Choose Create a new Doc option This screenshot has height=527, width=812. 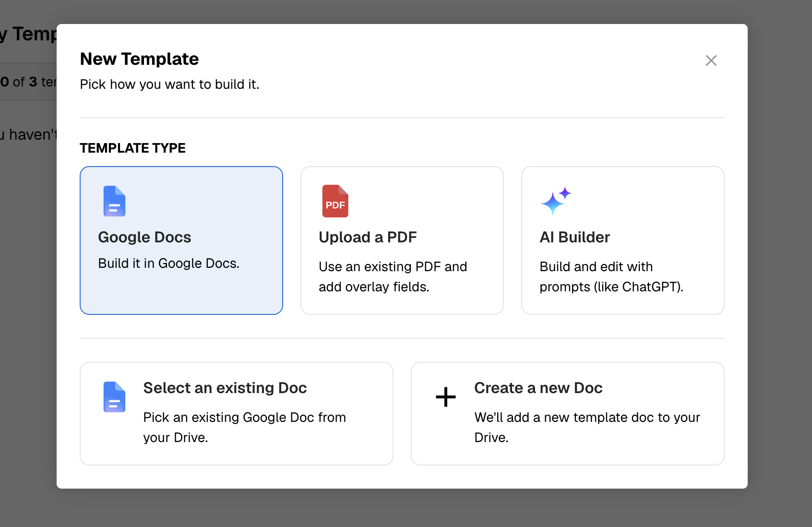pos(568,414)
